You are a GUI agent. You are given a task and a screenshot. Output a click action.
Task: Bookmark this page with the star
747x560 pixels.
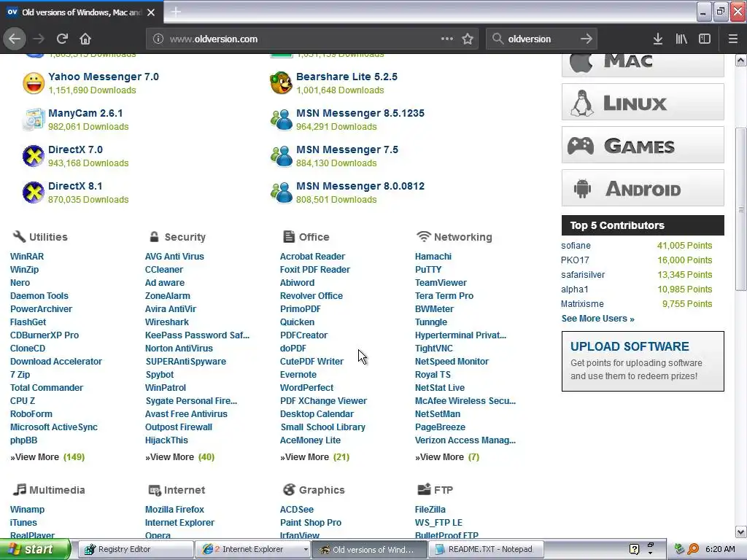pyautogui.click(x=468, y=39)
